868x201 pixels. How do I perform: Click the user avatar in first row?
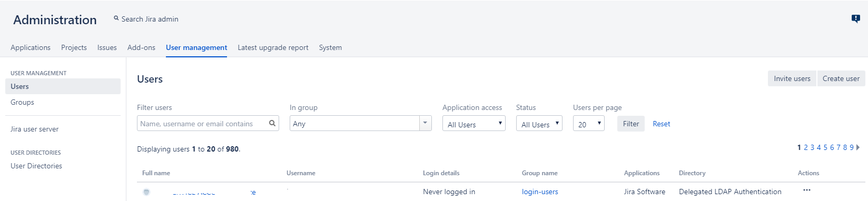(x=146, y=192)
